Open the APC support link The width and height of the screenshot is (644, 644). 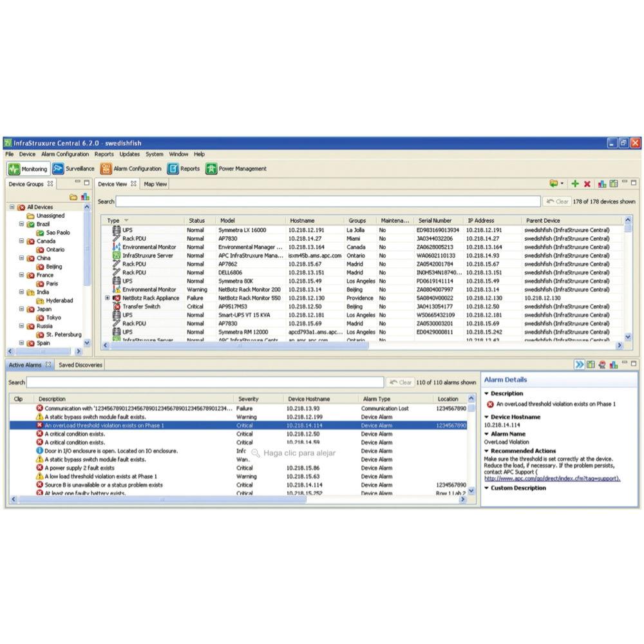552,478
